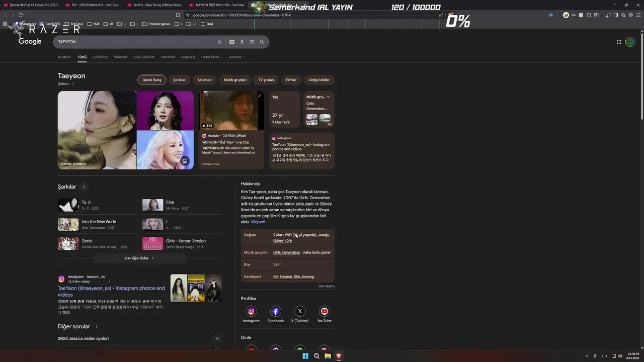Clear the TAEYEON search query
This screenshot has height=362, width=644.
pyautogui.click(x=219, y=42)
